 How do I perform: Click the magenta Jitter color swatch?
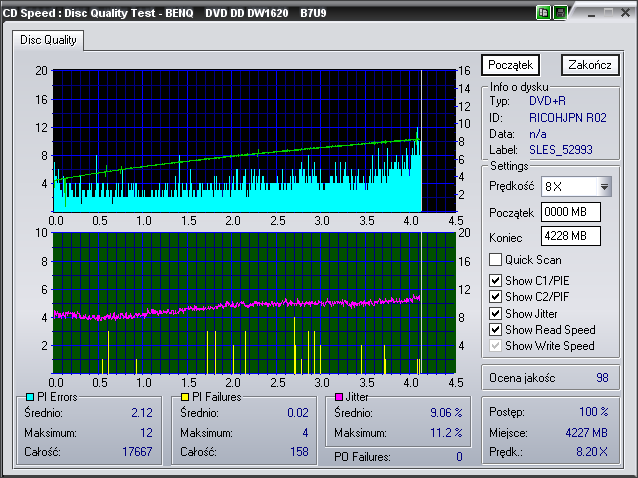(x=339, y=397)
